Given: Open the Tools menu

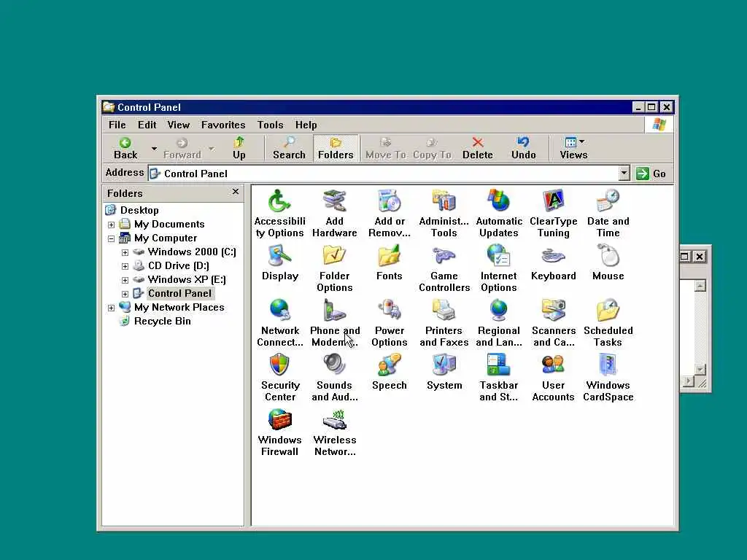Looking at the screenshot, I should (270, 125).
